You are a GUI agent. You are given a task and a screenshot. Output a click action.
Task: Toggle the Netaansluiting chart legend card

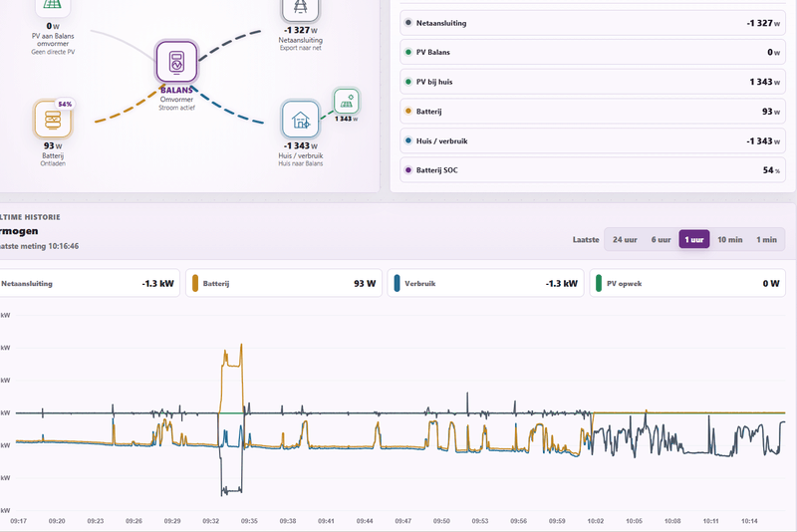point(89,283)
